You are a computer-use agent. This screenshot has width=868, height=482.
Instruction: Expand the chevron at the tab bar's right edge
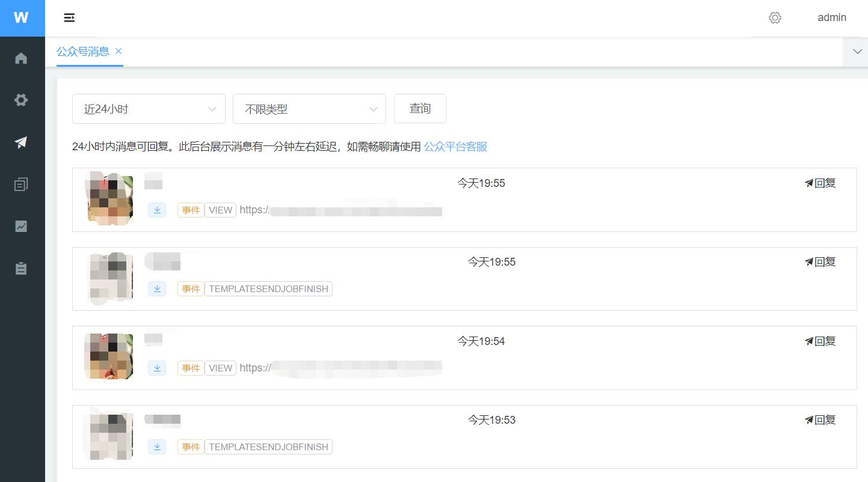857,52
